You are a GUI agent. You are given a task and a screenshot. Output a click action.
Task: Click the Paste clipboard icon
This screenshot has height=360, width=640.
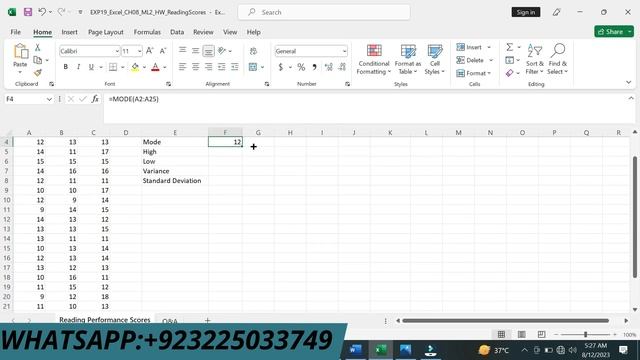pos(20,52)
